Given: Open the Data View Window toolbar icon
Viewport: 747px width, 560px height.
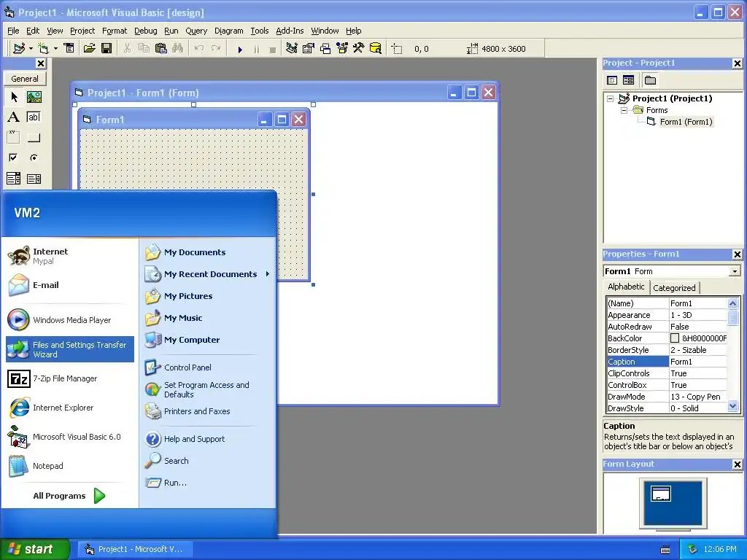Looking at the screenshot, I should [376, 48].
